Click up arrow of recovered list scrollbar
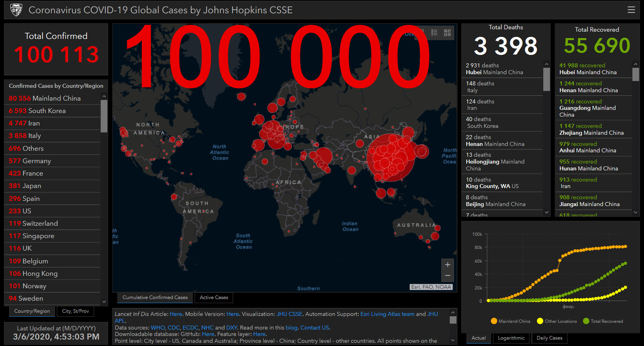The height and width of the screenshot is (346, 644). coord(636,64)
